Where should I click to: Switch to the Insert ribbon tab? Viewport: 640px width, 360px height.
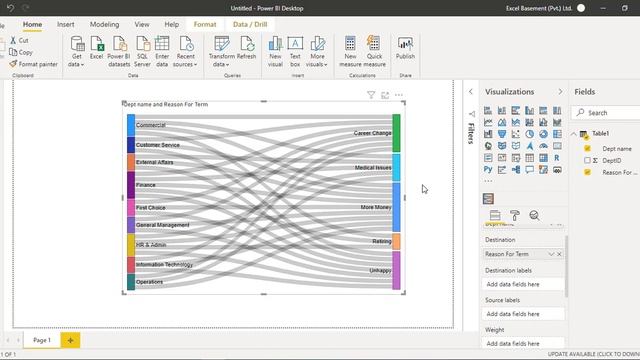tap(66, 24)
